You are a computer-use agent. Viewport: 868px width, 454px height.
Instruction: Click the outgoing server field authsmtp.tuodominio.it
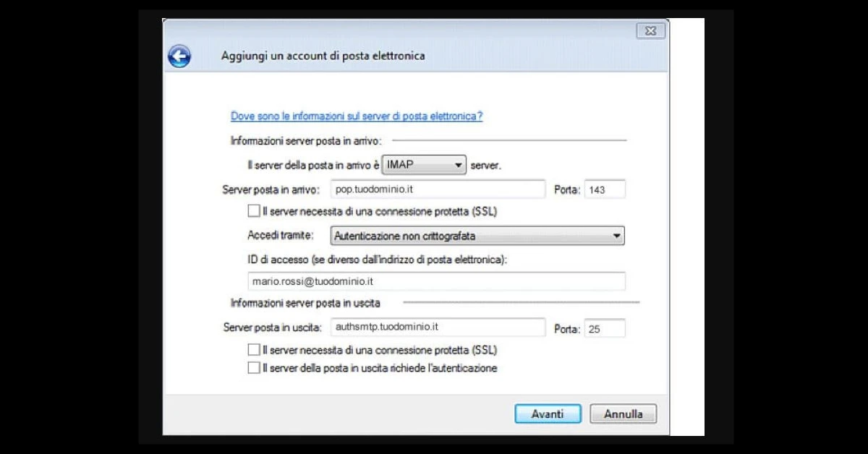click(437, 327)
